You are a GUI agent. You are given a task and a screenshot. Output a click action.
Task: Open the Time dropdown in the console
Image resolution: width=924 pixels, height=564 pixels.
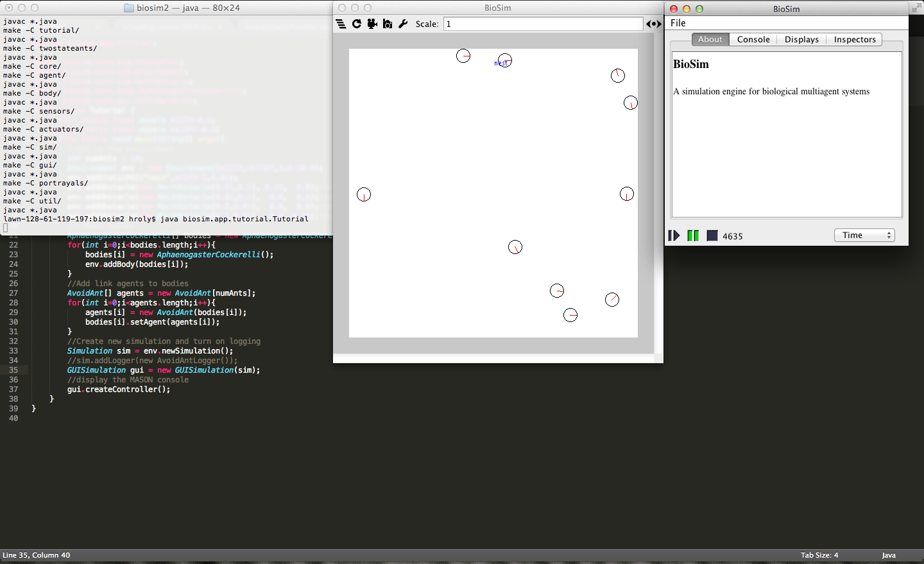pos(864,235)
